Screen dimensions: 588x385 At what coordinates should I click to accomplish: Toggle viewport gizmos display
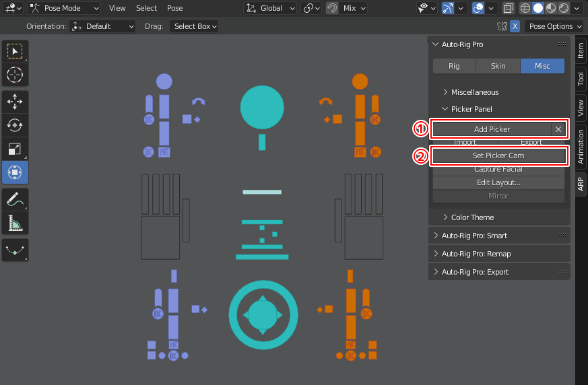(448, 8)
